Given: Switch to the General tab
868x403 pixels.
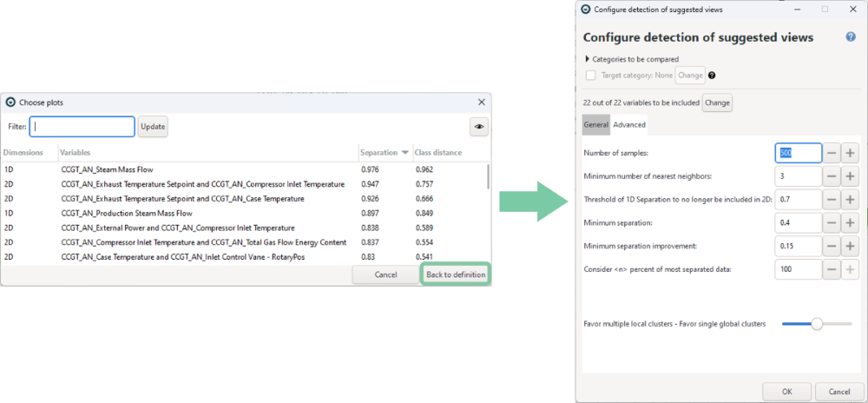Looking at the screenshot, I should tap(595, 125).
